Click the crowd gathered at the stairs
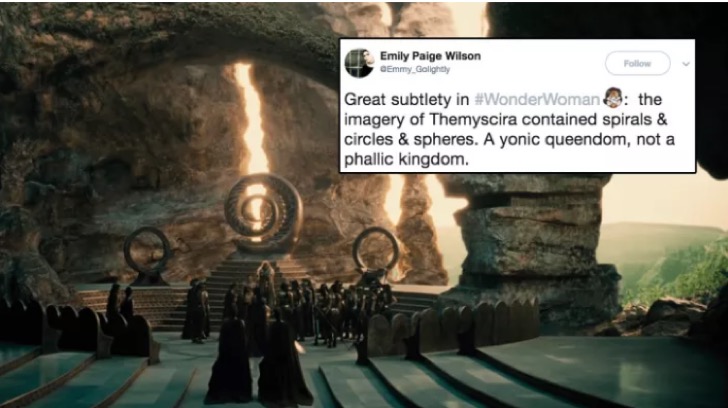This screenshot has width=728, height=408. coord(288,304)
